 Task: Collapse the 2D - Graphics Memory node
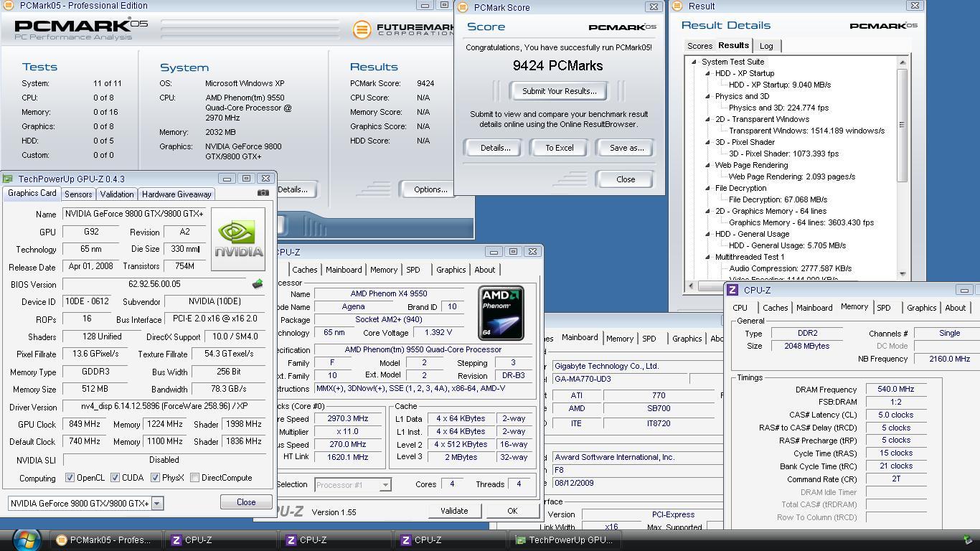pos(707,211)
